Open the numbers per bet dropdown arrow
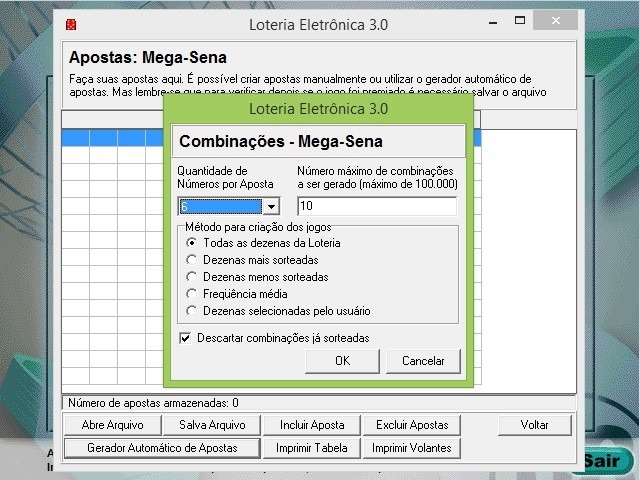The width and height of the screenshot is (640, 480). click(271, 207)
